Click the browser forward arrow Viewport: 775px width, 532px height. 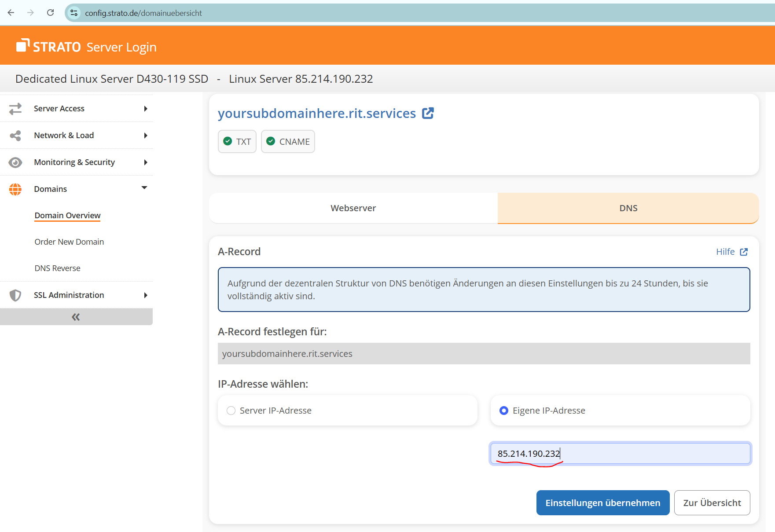pos(30,13)
